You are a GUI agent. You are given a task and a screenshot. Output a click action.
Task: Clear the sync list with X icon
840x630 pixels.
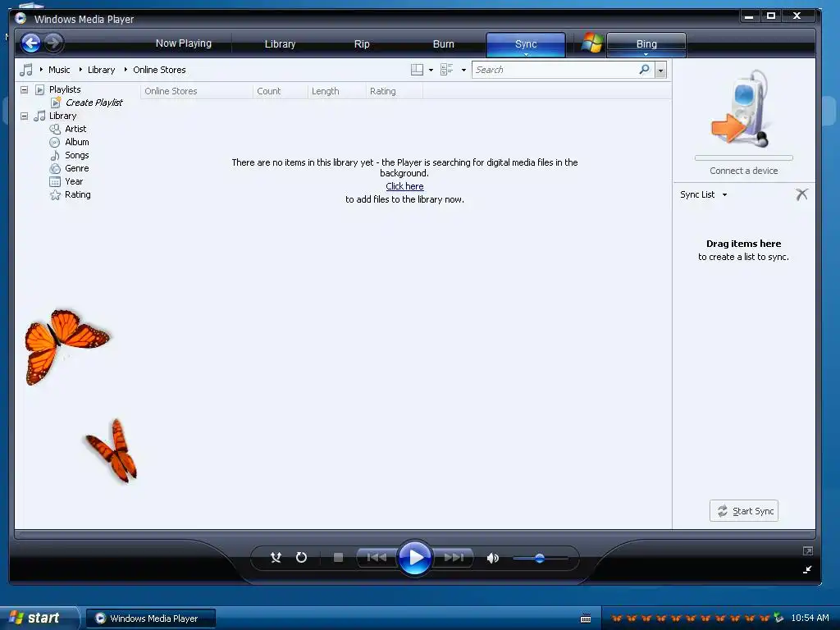point(801,194)
